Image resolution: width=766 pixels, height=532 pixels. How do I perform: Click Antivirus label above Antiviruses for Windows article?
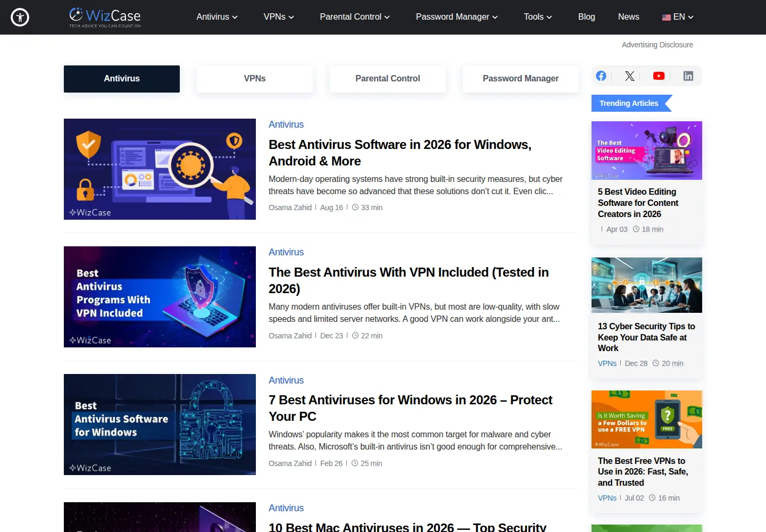tap(286, 380)
